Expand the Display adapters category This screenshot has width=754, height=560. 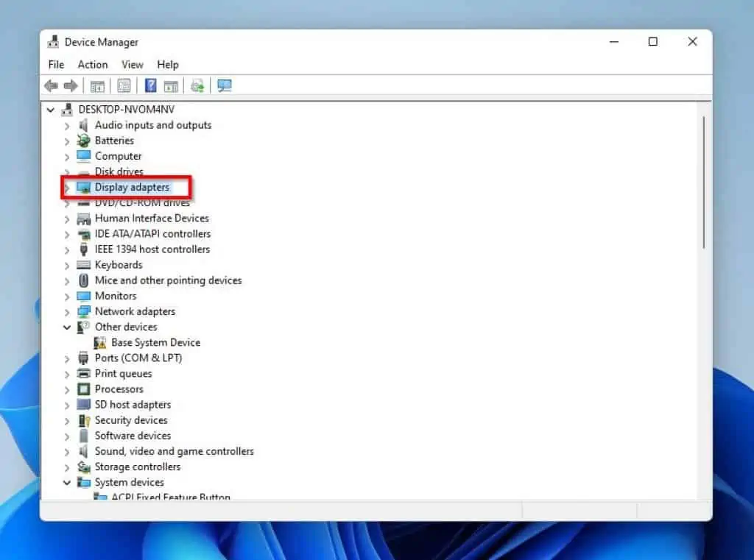click(x=67, y=187)
